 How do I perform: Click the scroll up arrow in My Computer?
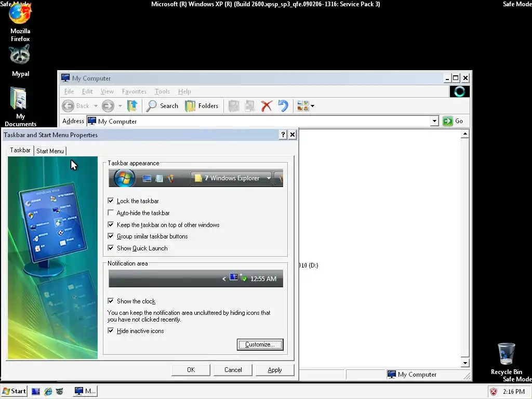[x=465, y=134]
